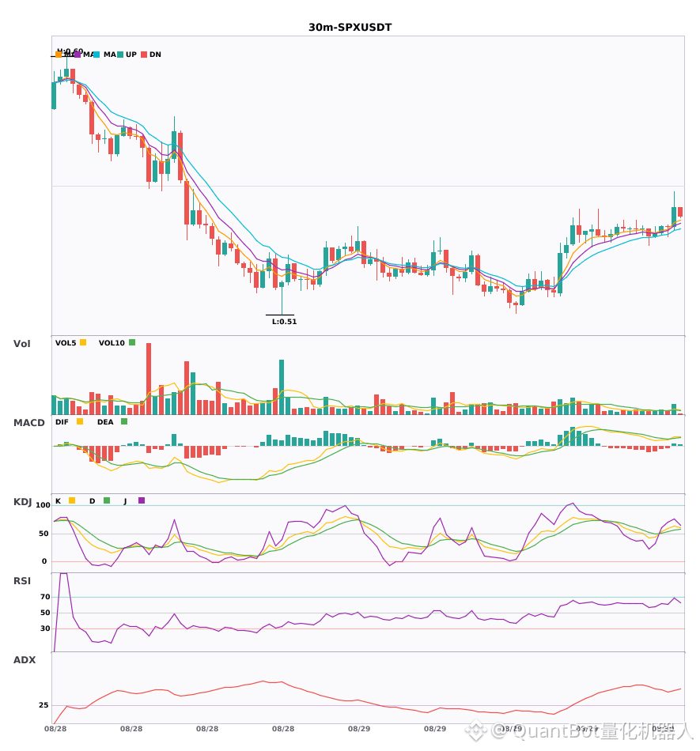Click the 25 level on ADX axis
This screenshot has height=751, width=700.
(x=44, y=705)
